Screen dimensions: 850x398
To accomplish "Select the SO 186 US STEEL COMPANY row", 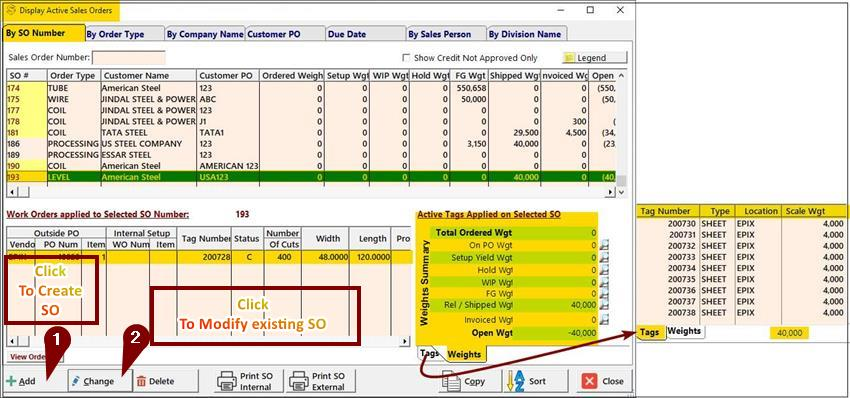I will (312, 144).
